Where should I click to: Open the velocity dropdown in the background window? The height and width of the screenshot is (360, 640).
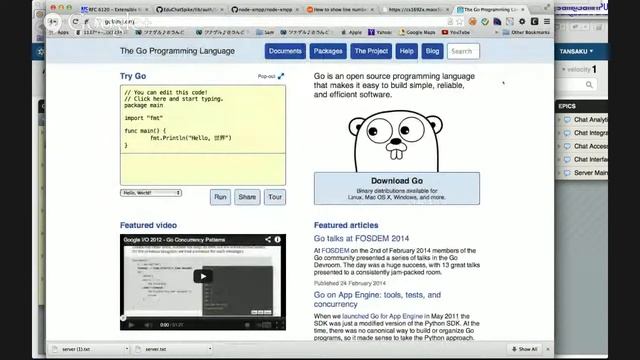click(576, 69)
